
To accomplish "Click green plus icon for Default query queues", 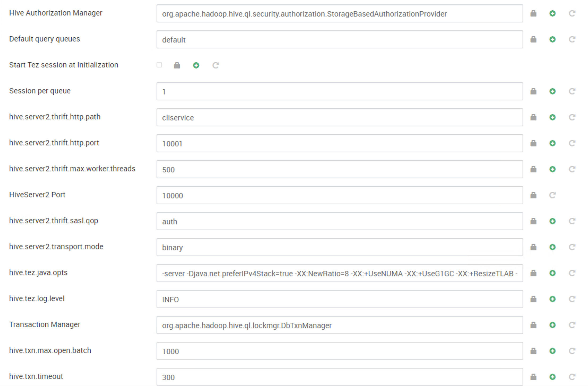I will coord(552,40).
